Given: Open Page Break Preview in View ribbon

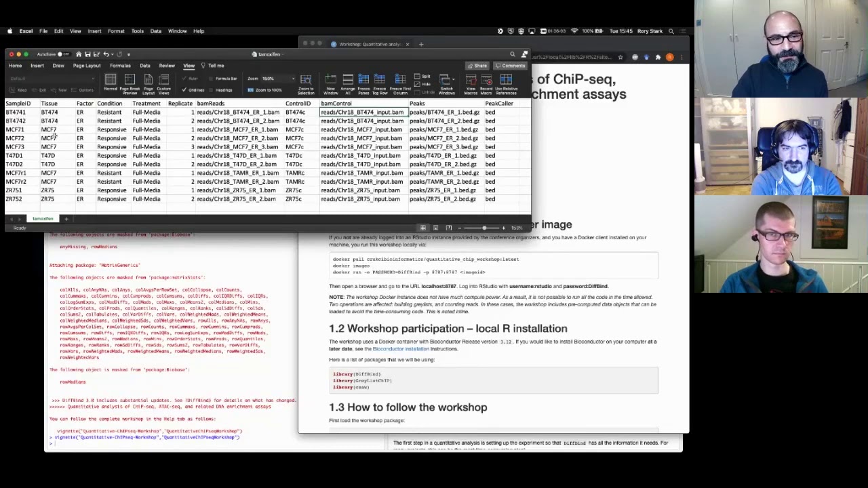Looking at the screenshot, I should (x=130, y=80).
